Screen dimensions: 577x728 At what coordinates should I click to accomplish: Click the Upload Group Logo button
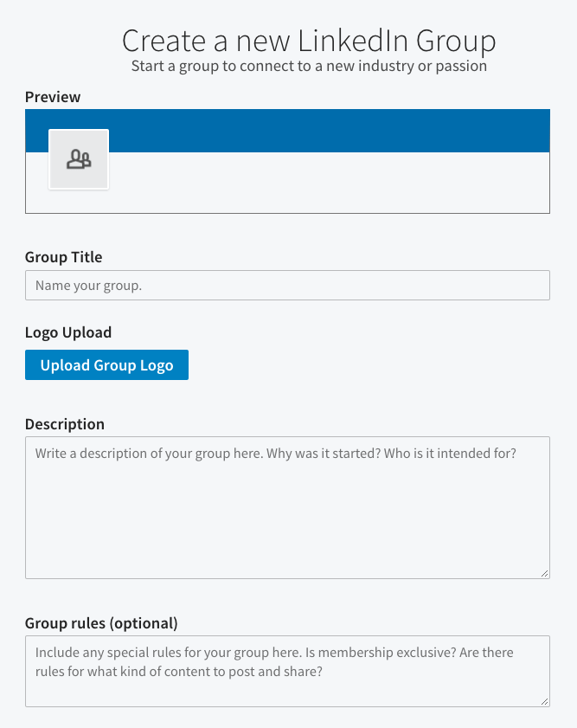click(x=106, y=364)
